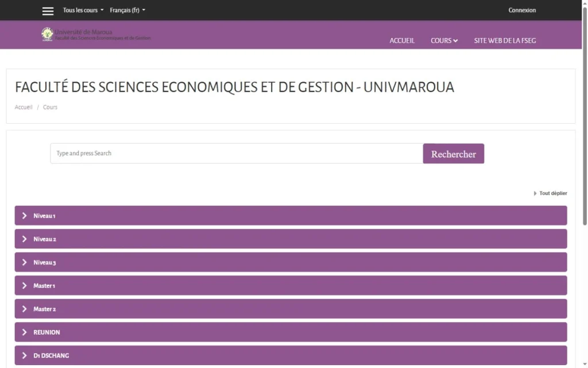Expand the Master 2 category
Image resolution: width=588 pixels, height=368 pixels.
(291, 309)
